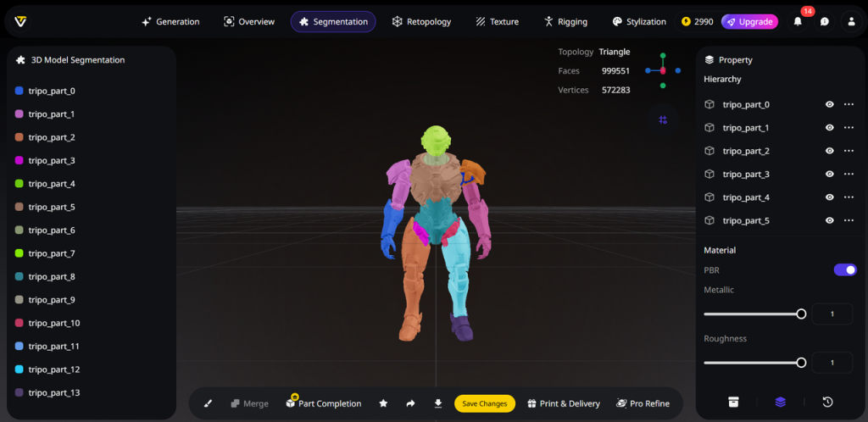Click the favorite star icon
The image size is (868, 422).
click(383, 403)
